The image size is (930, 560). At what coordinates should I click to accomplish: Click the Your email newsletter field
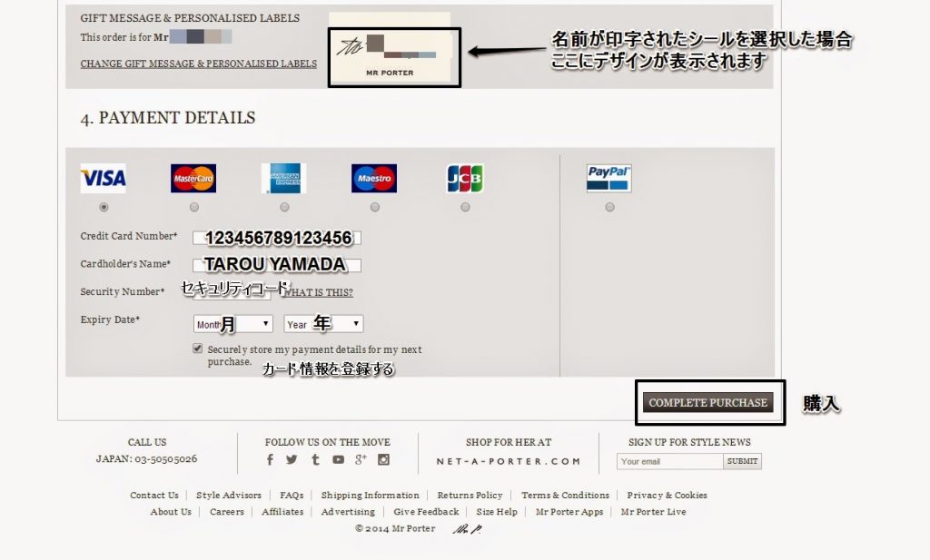point(669,461)
